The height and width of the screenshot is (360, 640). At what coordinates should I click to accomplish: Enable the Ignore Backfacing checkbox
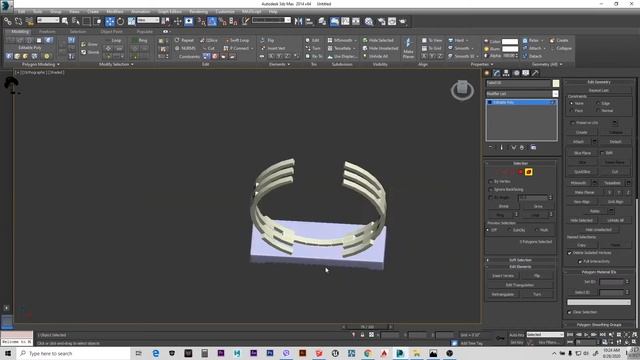coord(491,189)
